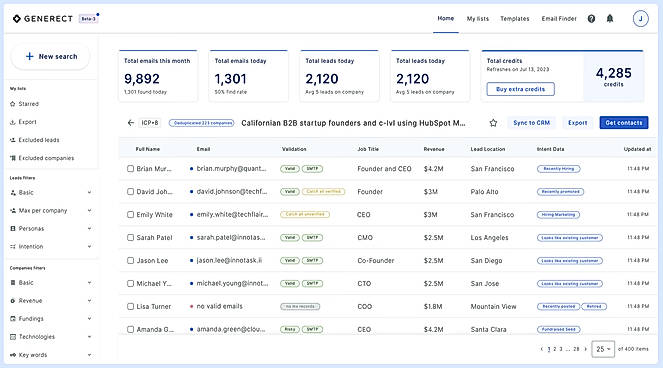The width and height of the screenshot is (663, 368).
Task: Open the 25 items per page dropdown
Action: (x=603, y=349)
